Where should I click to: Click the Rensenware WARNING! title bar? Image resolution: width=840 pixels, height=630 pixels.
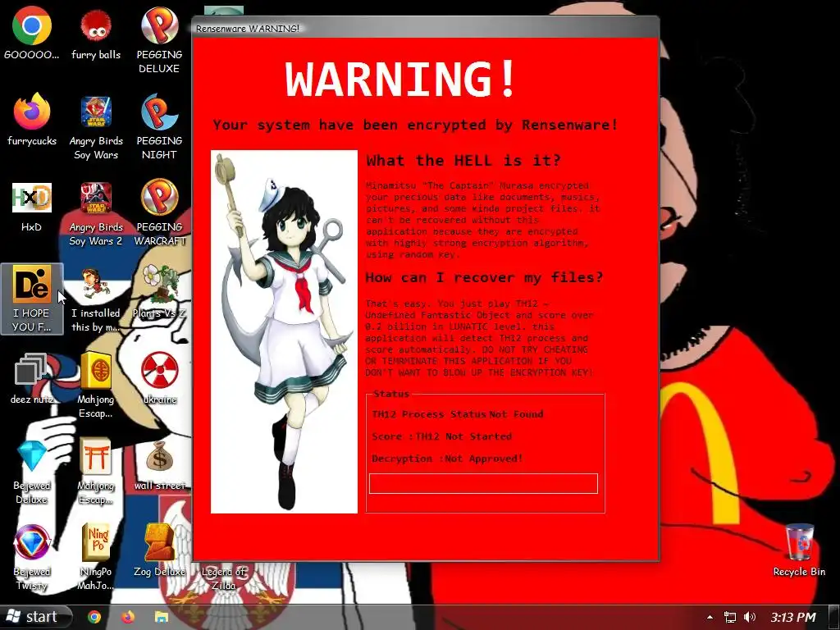coord(426,29)
